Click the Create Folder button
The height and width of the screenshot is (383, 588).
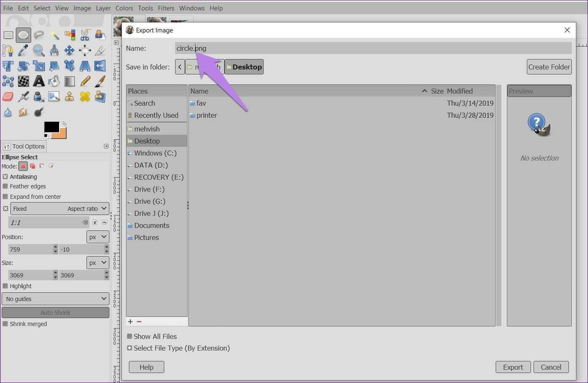pyautogui.click(x=549, y=67)
